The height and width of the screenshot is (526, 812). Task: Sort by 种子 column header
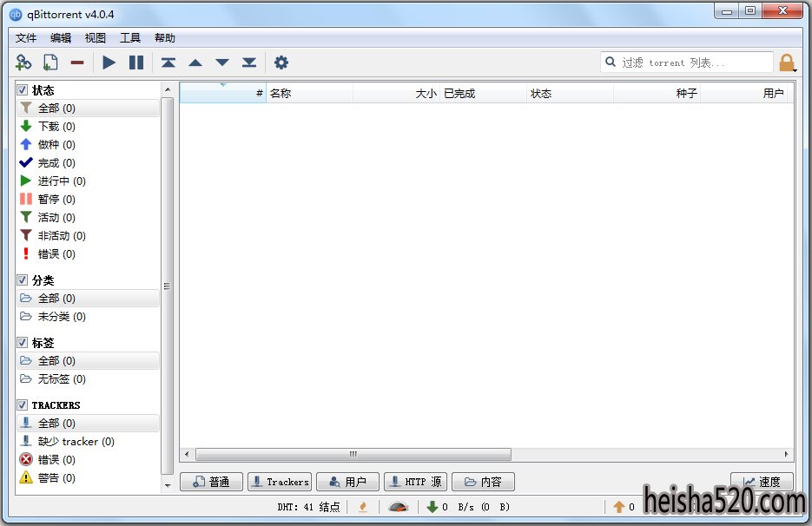[x=657, y=93]
